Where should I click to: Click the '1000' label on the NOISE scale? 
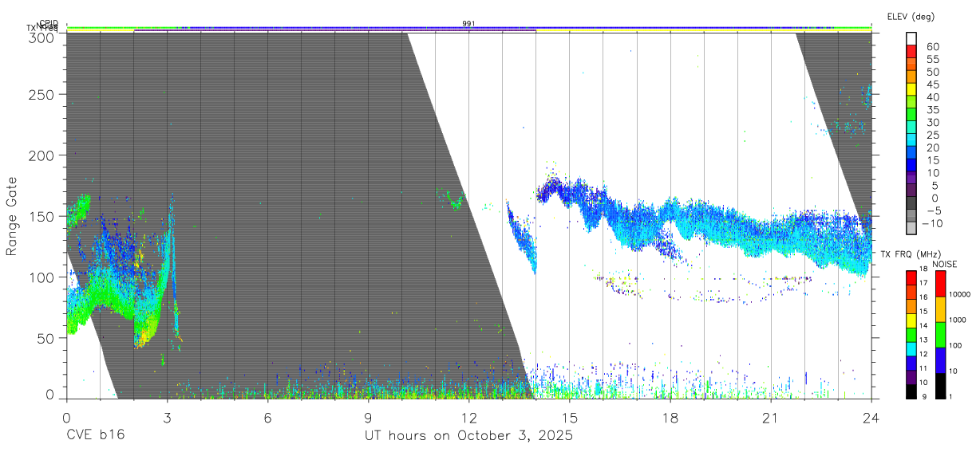pyautogui.click(x=958, y=320)
